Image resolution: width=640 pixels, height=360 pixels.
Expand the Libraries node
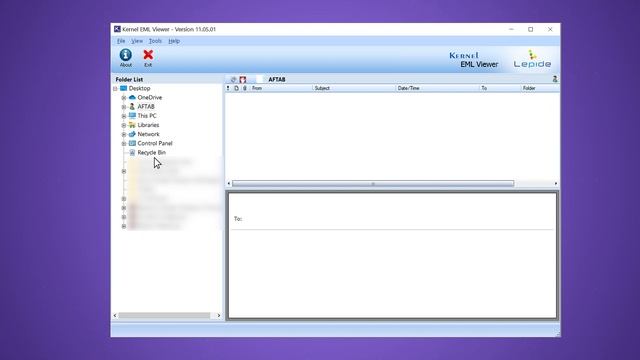click(124, 125)
